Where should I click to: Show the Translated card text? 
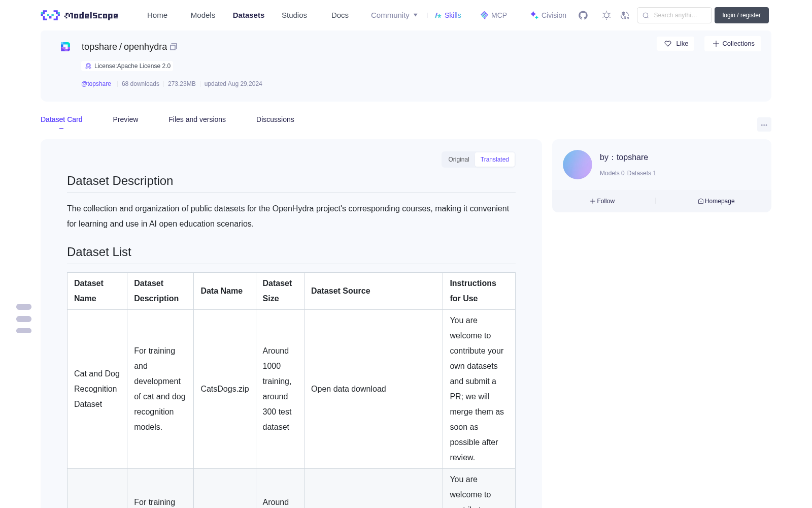coord(495,160)
